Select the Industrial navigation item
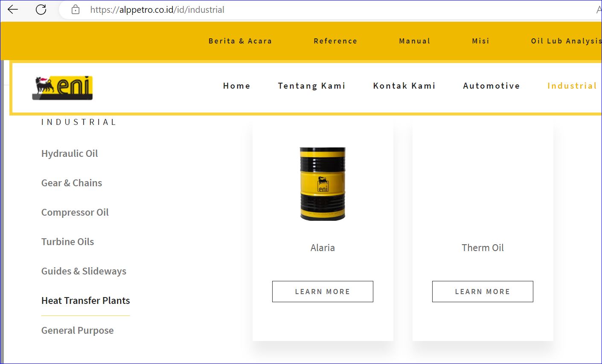The image size is (602, 364). click(x=572, y=86)
